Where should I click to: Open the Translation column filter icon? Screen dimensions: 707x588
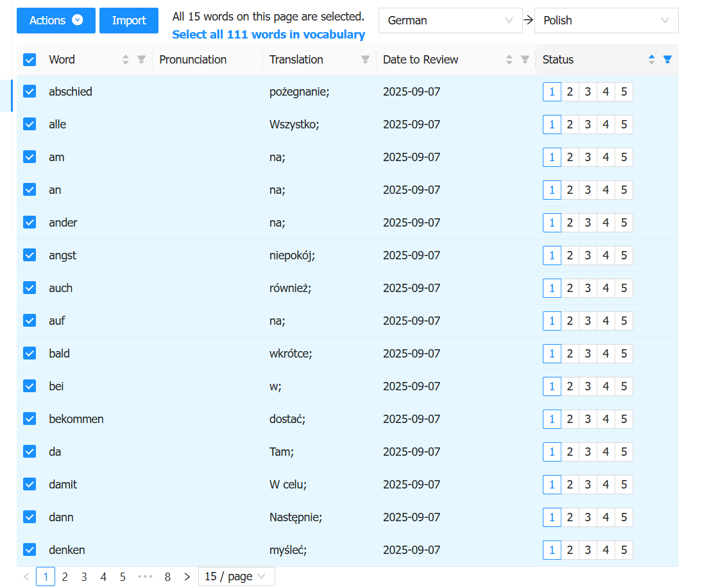point(365,60)
